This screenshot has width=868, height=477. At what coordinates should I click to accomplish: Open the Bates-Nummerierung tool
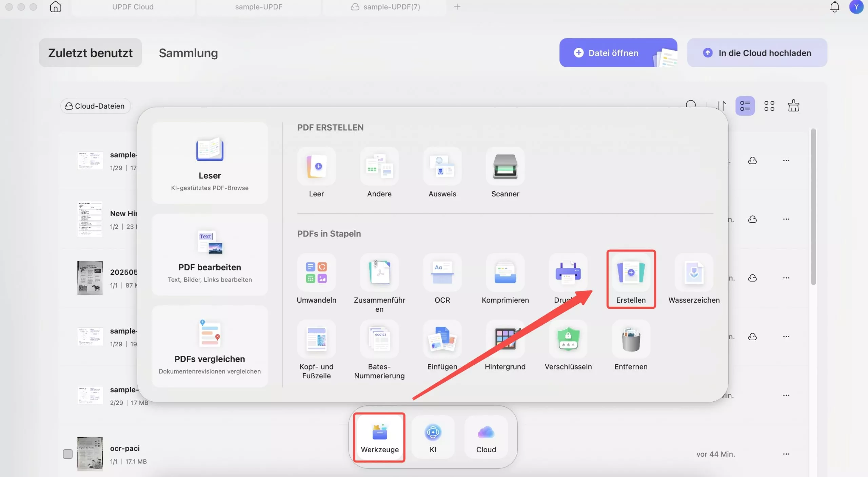(379, 340)
